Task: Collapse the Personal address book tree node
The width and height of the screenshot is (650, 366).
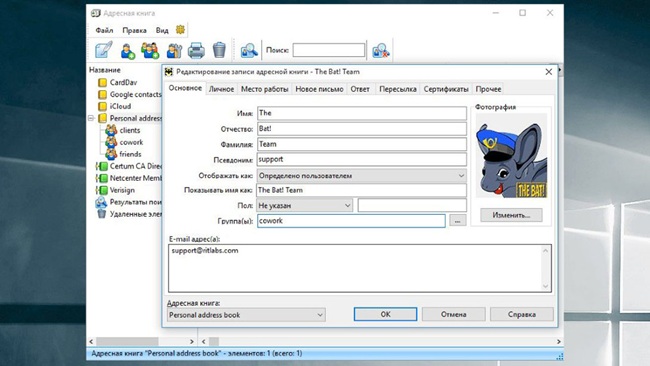Action: (x=91, y=119)
